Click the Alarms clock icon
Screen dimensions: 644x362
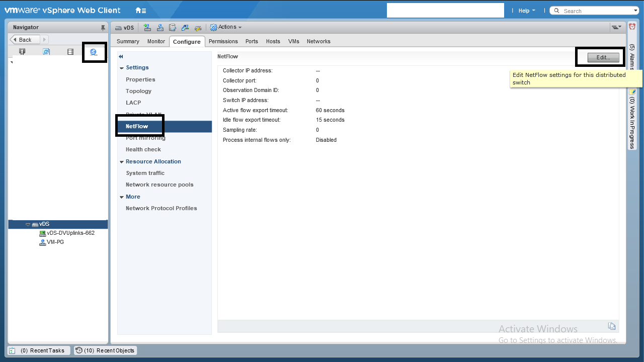[632, 27]
